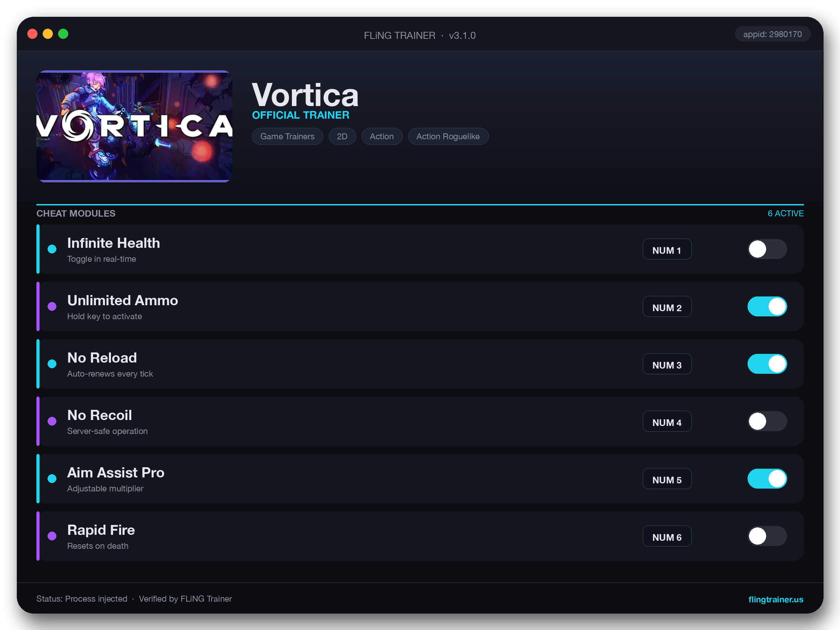Image resolution: width=840 pixels, height=630 pixels.
Task: Open the flingtrainer.us link
Action: point(776,599)
